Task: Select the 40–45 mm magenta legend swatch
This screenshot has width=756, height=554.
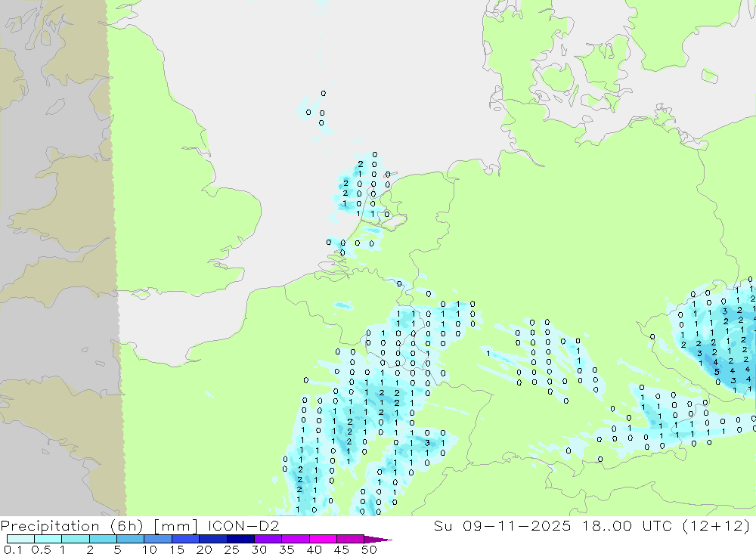Action: (323, 539)
